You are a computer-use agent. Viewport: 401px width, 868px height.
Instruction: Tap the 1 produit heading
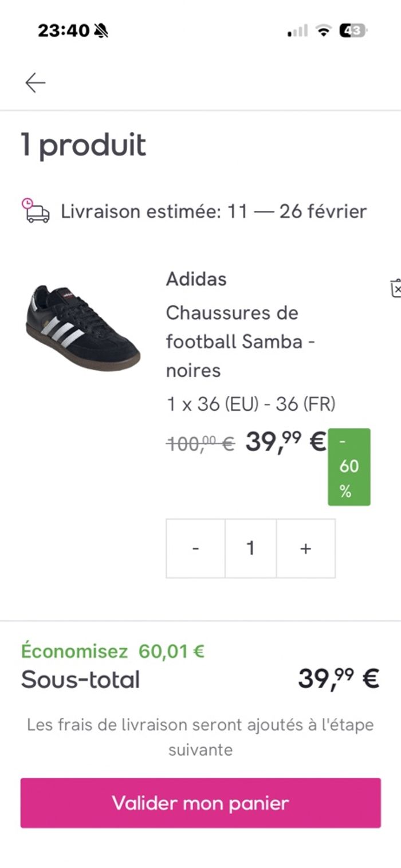tap(84, 144)
